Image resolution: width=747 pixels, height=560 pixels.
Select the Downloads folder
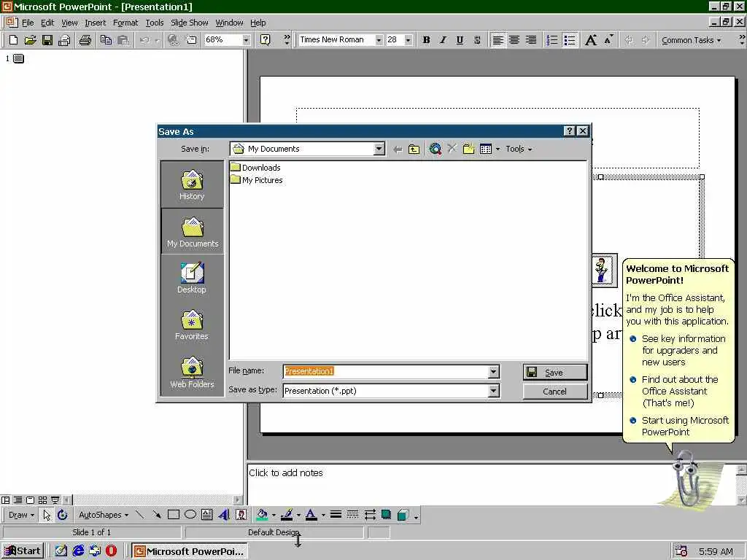click(255, 168)
